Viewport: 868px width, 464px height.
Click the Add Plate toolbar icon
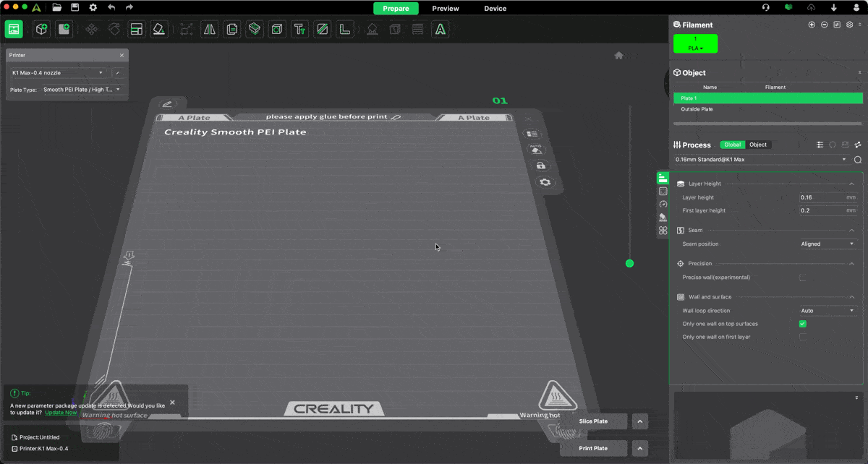point(64,29)
